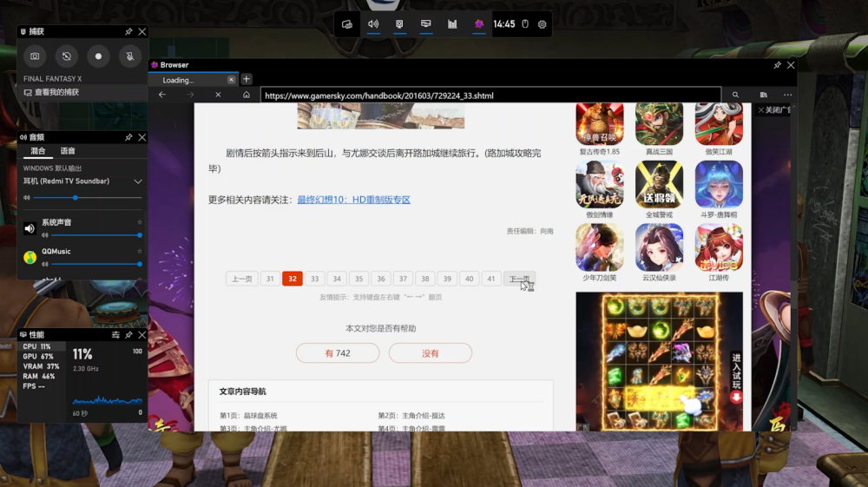
Task: Vote not helpful 没有 button
Action: 431,353
